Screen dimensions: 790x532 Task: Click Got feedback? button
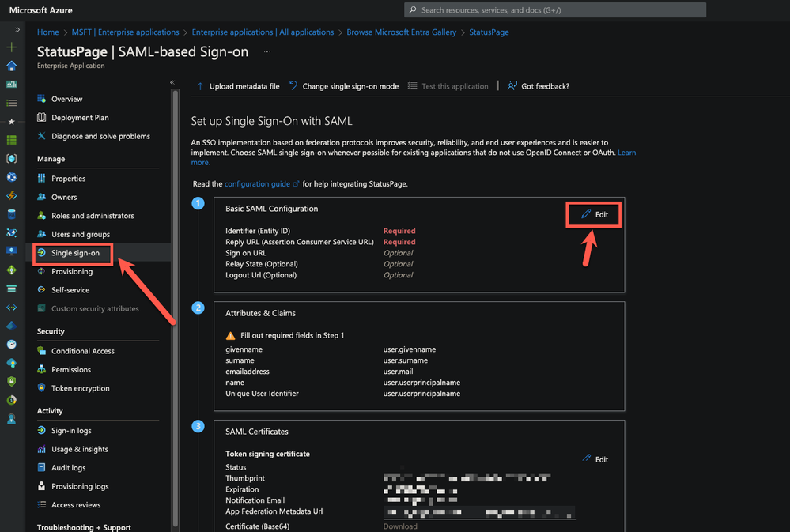(x=538, y=86)
